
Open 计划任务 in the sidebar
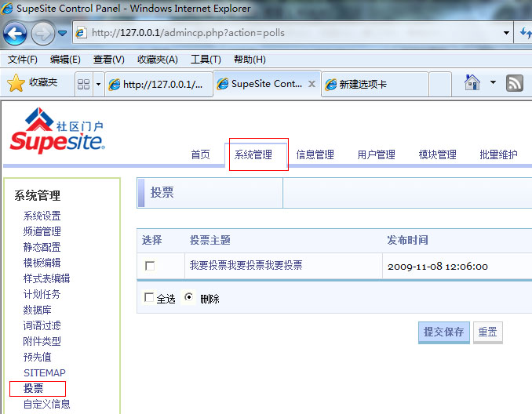point(42,294)
